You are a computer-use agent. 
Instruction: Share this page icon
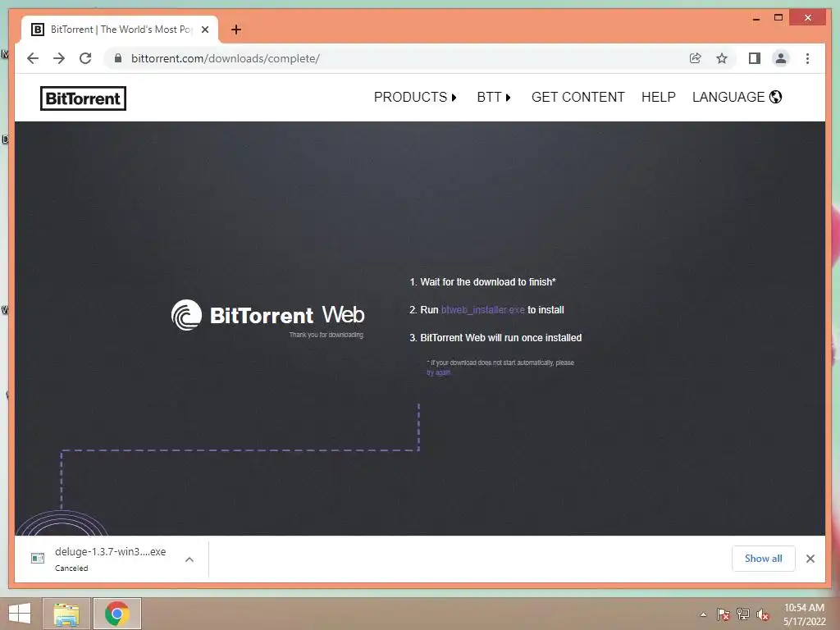tap(696, 58)
